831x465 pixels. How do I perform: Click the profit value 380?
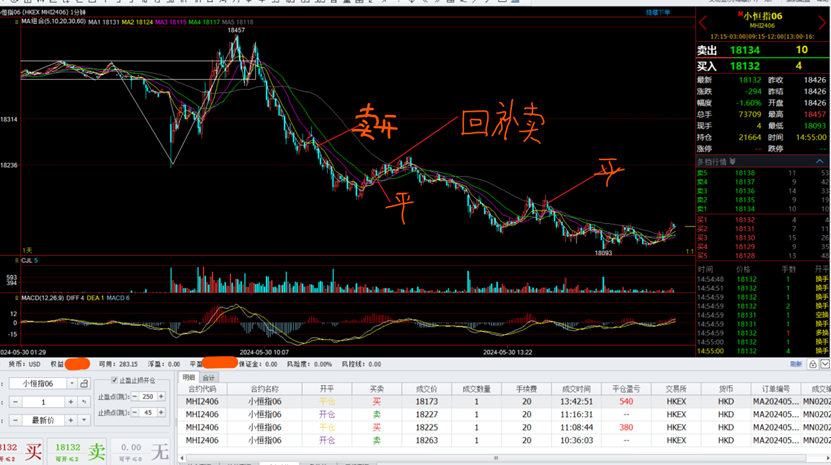626,427
